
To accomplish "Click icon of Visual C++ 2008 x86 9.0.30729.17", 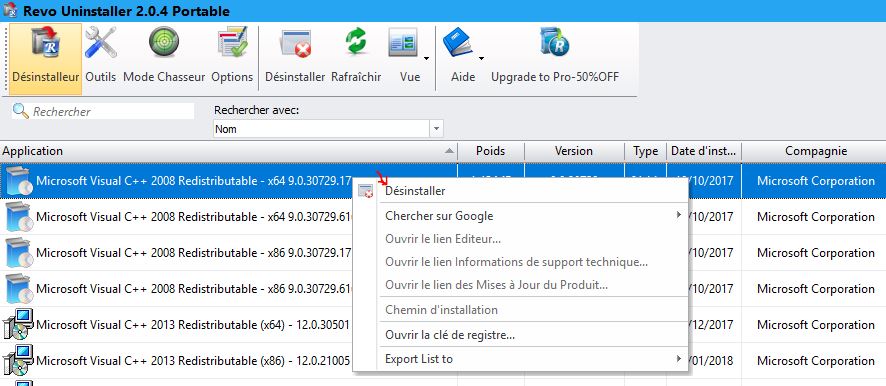I will (18, 253).
